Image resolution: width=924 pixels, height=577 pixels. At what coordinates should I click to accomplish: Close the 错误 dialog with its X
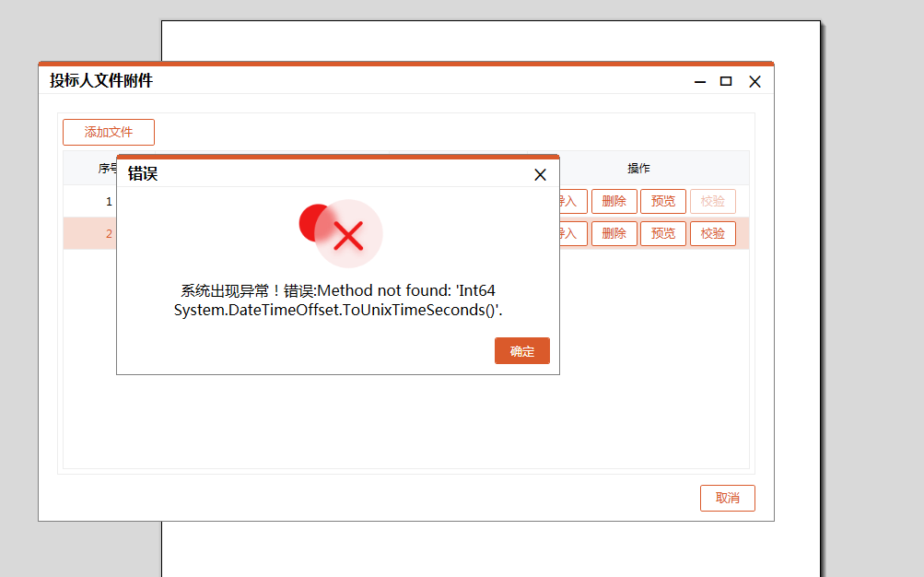540,174
